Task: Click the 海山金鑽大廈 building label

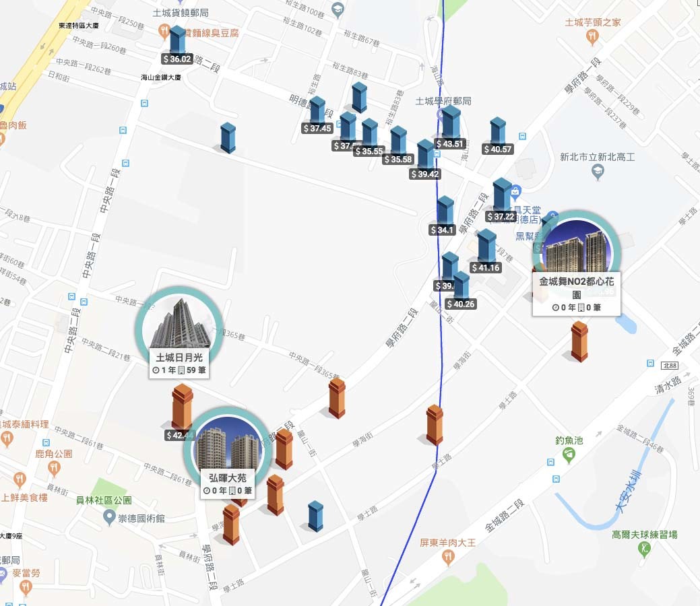Action: click(161, 77)
